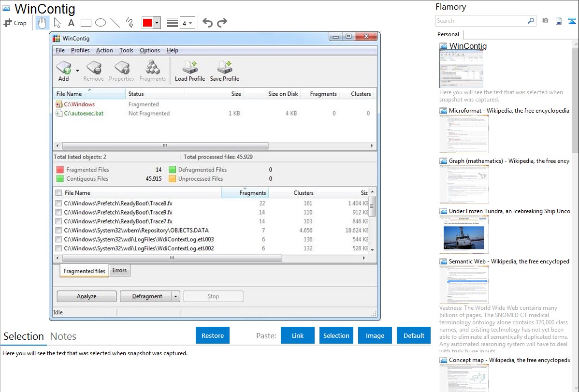Click the Status column header

tap(136, 94)
